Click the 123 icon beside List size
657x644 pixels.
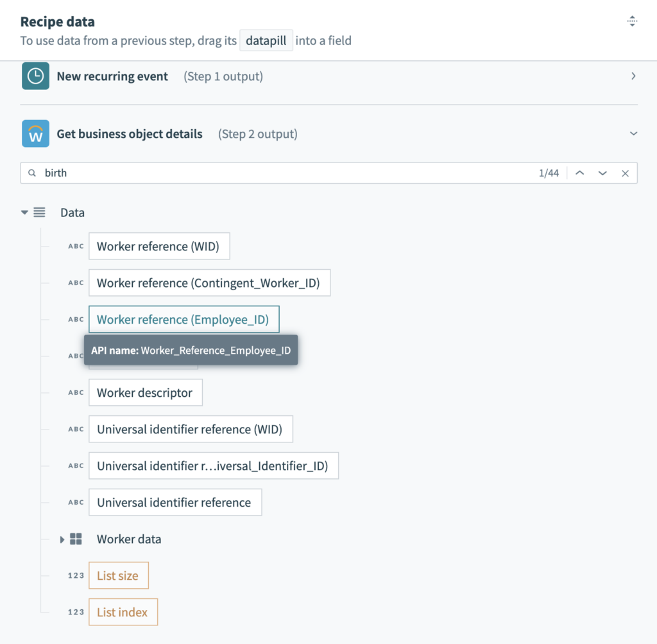75,575
